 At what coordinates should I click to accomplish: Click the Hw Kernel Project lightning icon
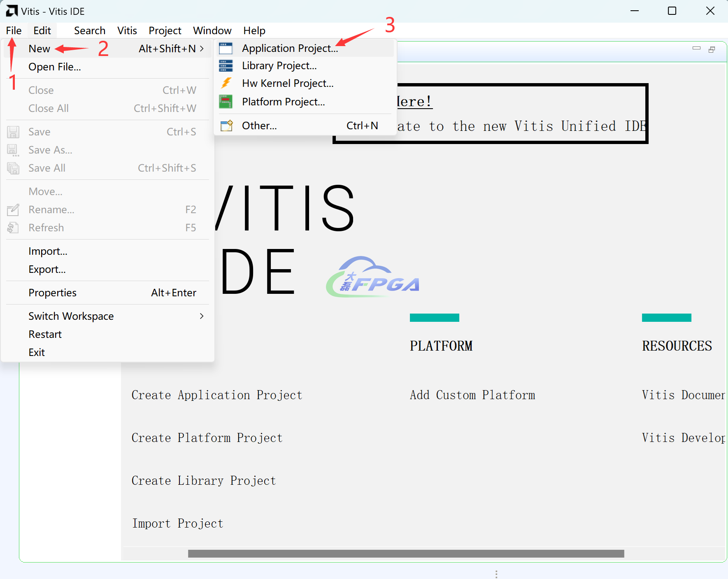click(226, 83)
